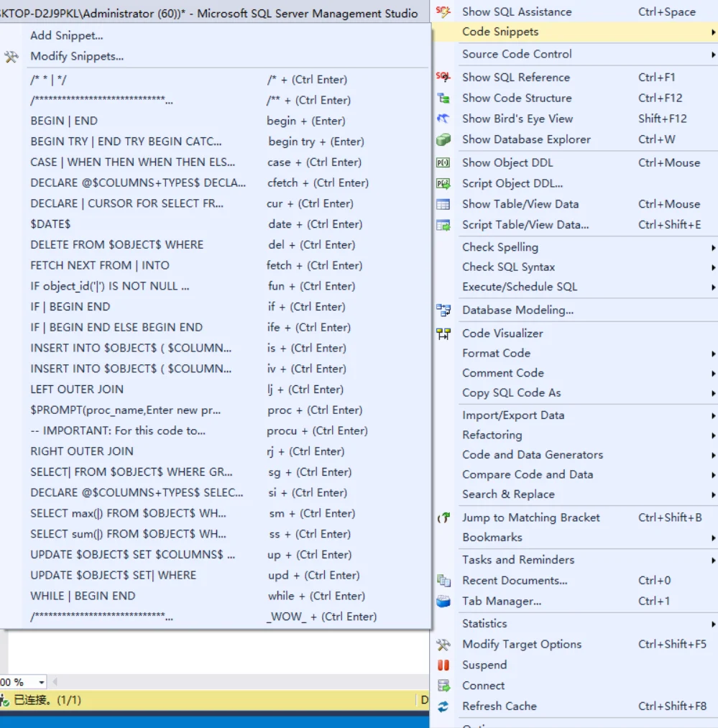This screenshot has height=728, width=718.
Task: Click the red Suspend icon
Action: [443, 665]
